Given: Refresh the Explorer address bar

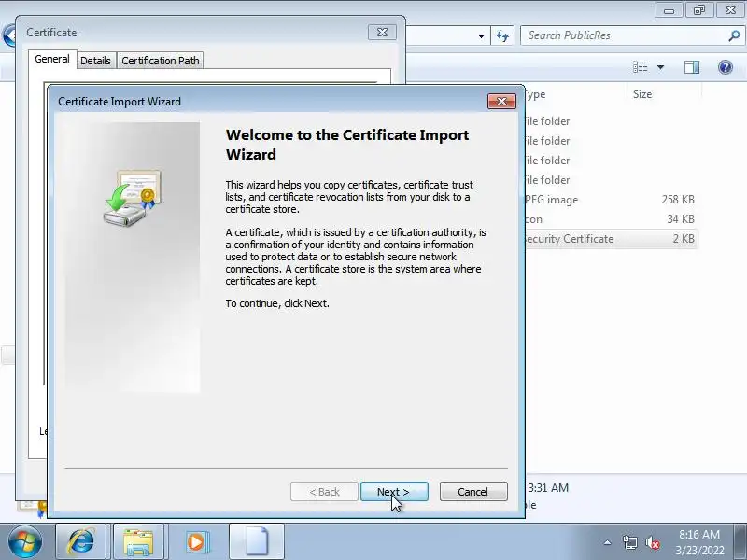Looking at the screenshot, I should pos(502,35).
